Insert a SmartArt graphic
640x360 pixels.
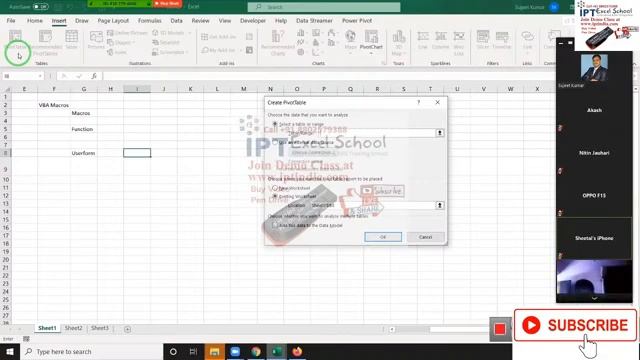[166, 42]
